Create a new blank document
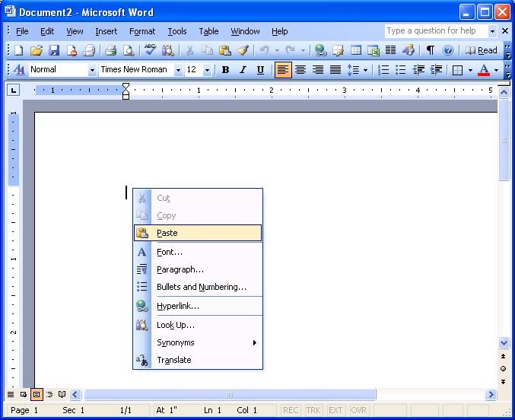Image resolution: width=515 pixels, height=420 pixels. (19, 51)
